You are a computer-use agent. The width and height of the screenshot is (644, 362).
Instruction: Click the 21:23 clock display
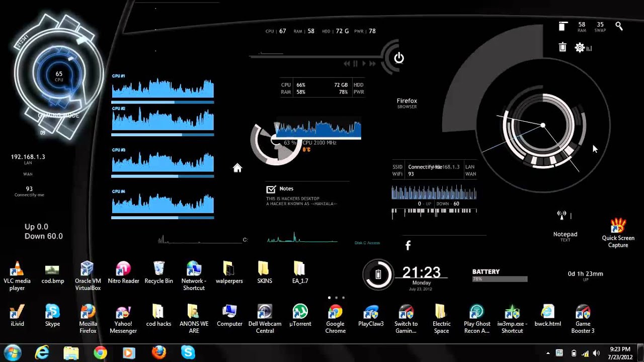pyautogui.click(x=421, y=273)
